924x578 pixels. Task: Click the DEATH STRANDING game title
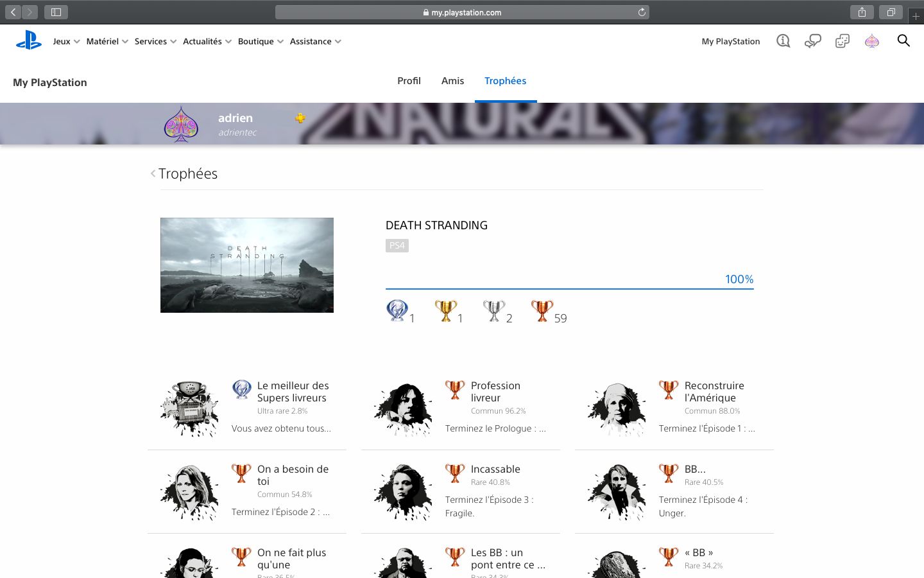[436, 225]
